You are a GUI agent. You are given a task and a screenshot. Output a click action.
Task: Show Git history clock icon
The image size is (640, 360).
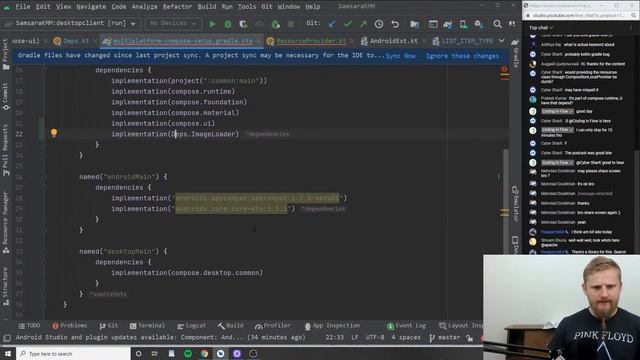pyautogui.click(x=379, y=24)
